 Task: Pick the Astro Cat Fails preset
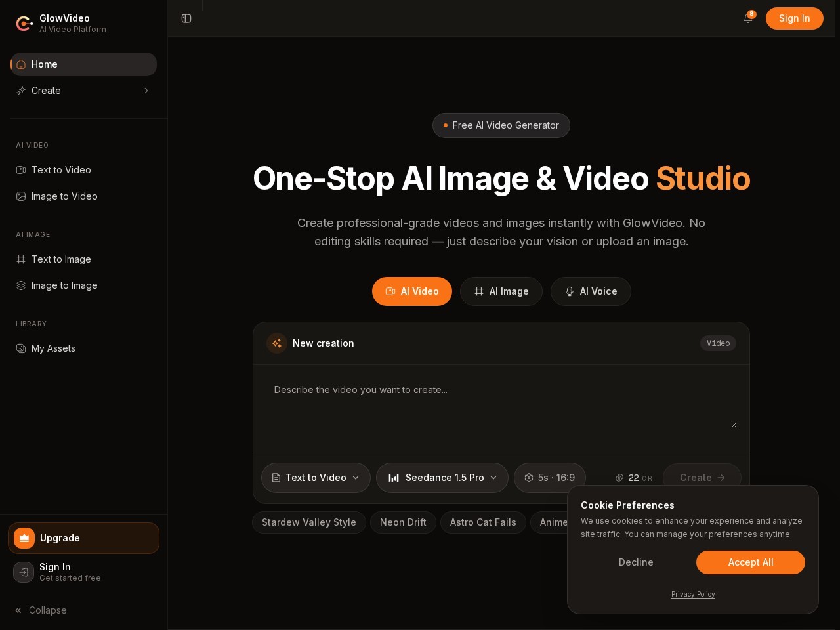pos(483,522)
